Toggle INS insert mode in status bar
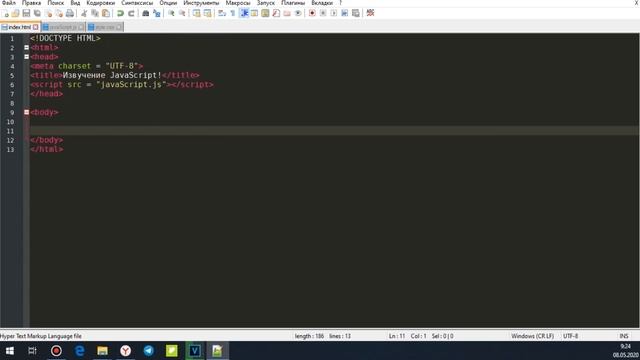 click(624, 336)
